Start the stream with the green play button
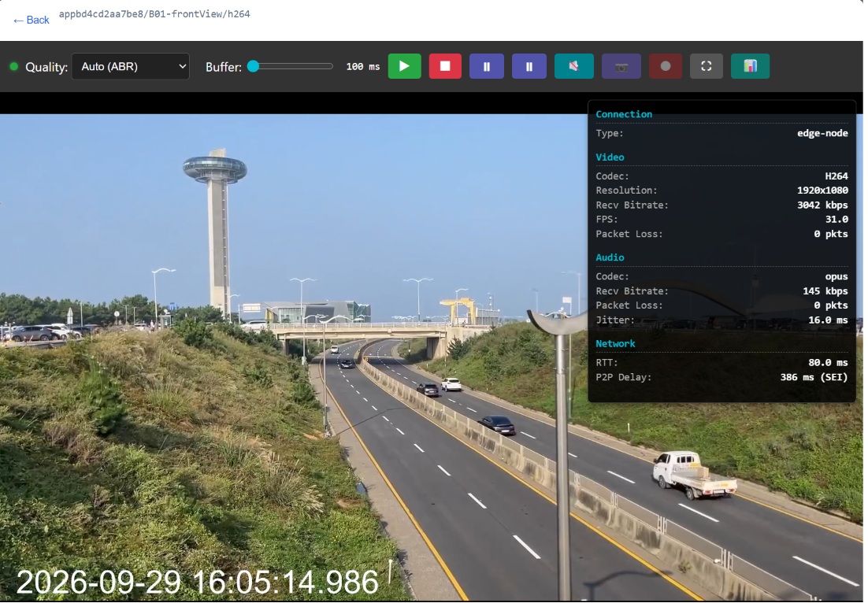 point(404,66)
